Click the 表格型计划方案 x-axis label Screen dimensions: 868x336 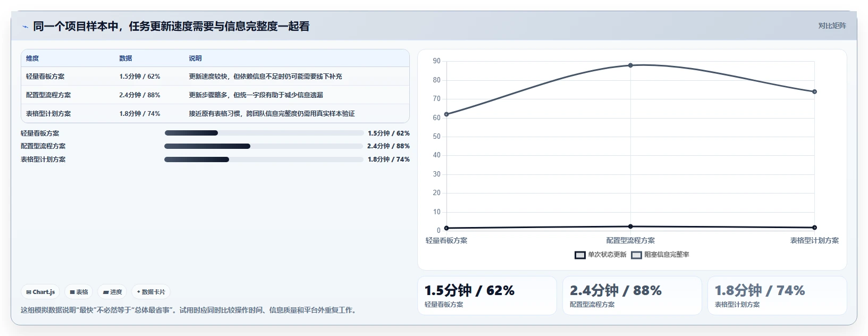click(814, 241)
